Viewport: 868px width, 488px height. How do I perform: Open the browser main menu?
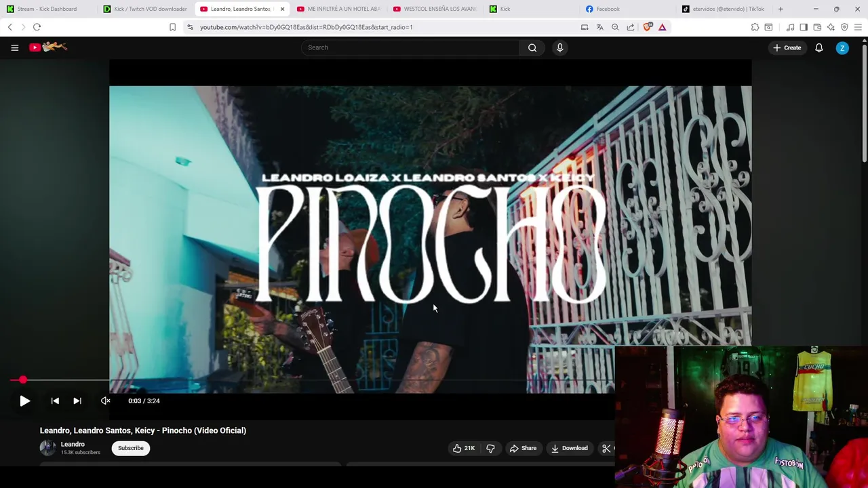[858, 27]
